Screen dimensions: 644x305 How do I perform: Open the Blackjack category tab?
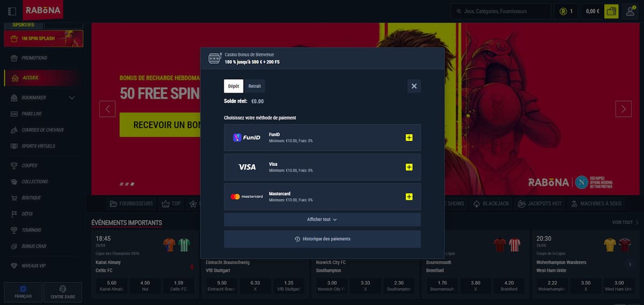pyautogui.click(x=492, y=204)
